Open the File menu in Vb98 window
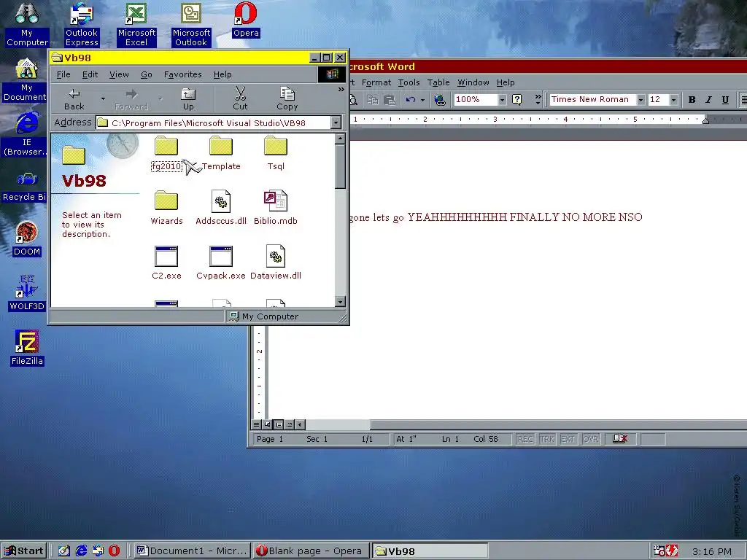Screen dimensions: 747x560 click(x=63, y=74)
